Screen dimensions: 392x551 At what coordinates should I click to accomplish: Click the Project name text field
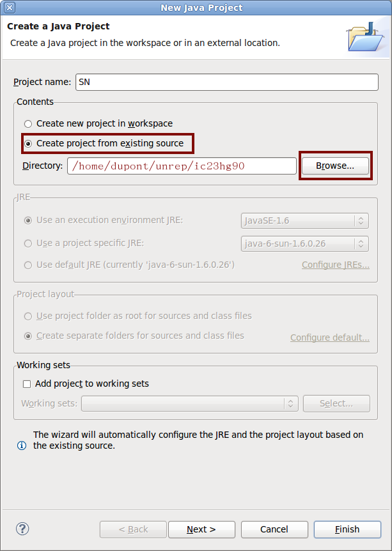pos(227,82)
